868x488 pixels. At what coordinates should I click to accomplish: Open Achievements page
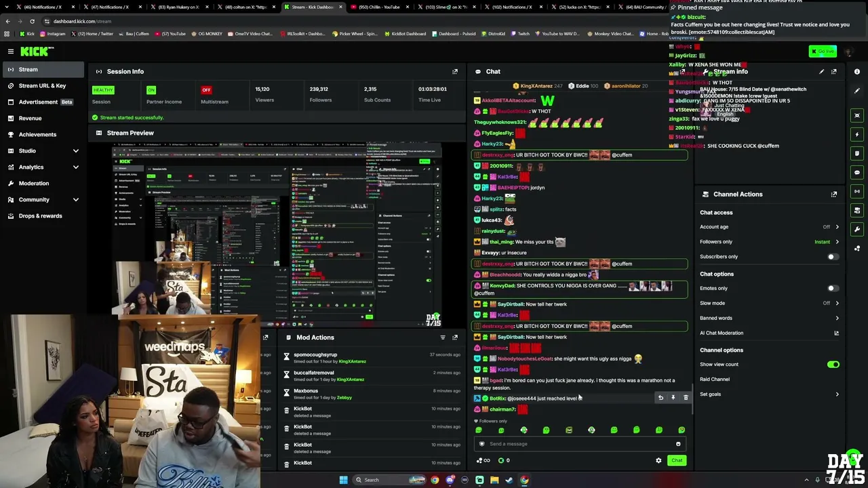click(x=42, y=134)
